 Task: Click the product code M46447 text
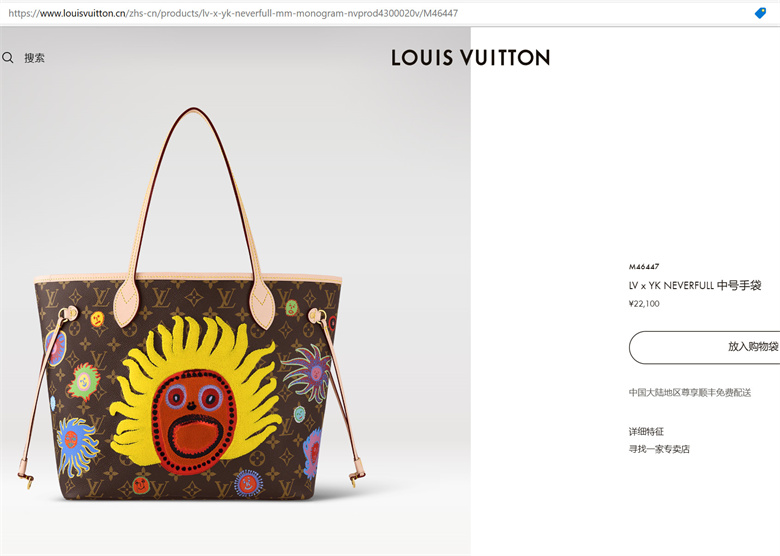tap(644, 267)
